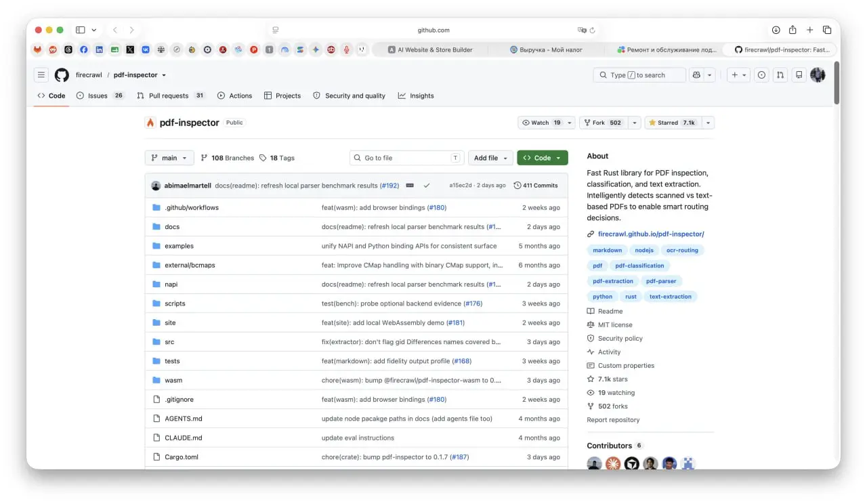Open the LinkedIn pinned tab

100,49
